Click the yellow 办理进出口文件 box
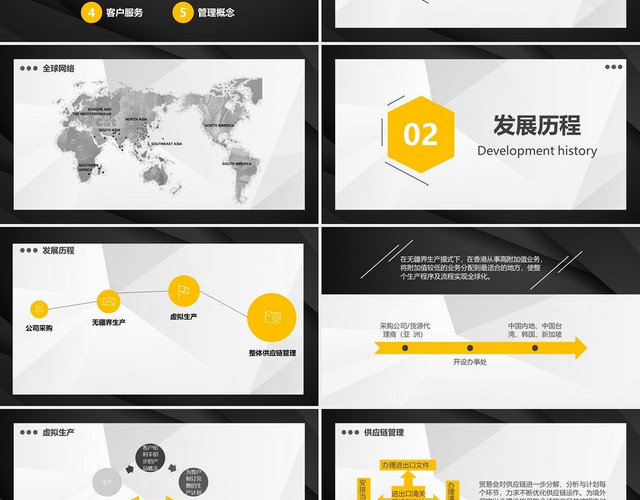640x500 pixels. tap(406, 465)
